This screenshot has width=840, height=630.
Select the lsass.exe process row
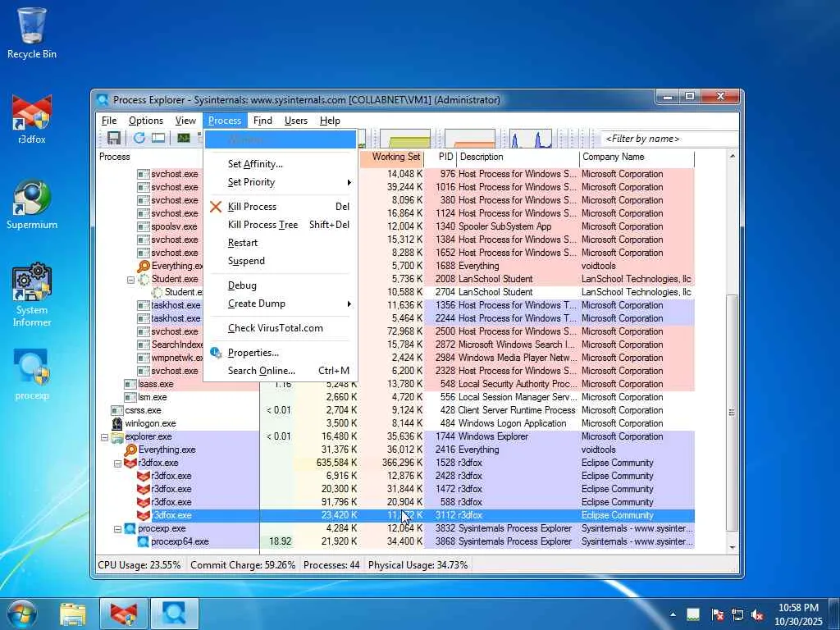point(395,384)
